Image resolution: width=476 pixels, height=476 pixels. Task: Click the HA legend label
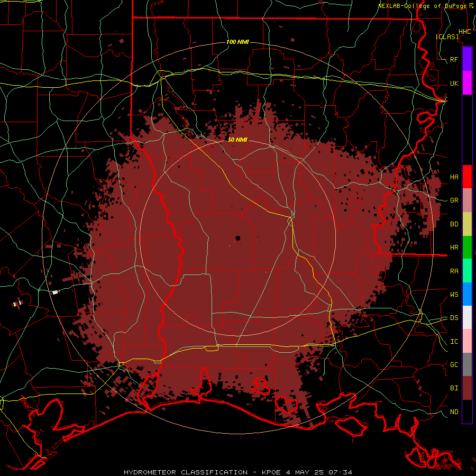[x=454, y=177]
